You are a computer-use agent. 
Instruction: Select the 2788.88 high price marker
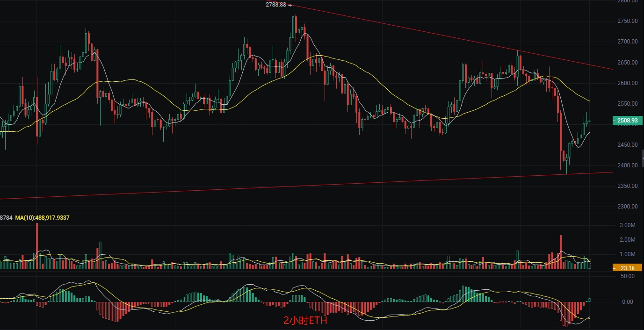tap(275, 5)
